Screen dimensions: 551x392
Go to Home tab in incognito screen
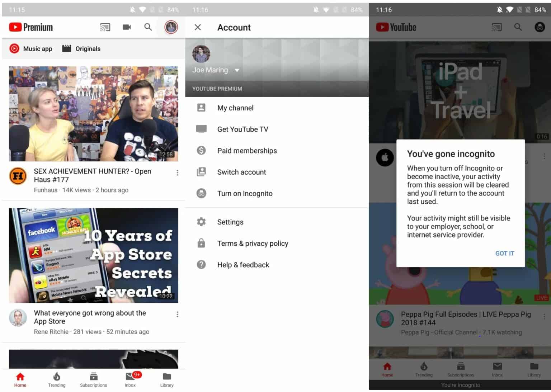tap(387, 370)
